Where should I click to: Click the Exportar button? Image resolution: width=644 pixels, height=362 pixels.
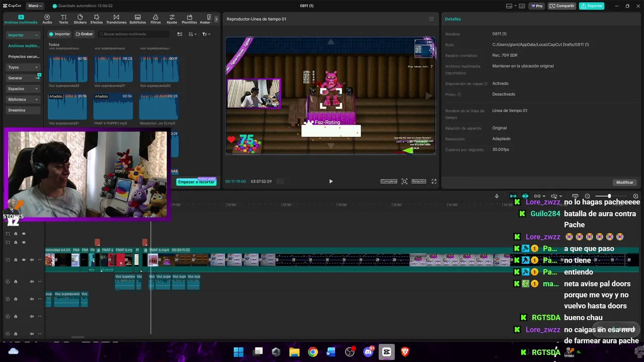click(x=592, y=6)
